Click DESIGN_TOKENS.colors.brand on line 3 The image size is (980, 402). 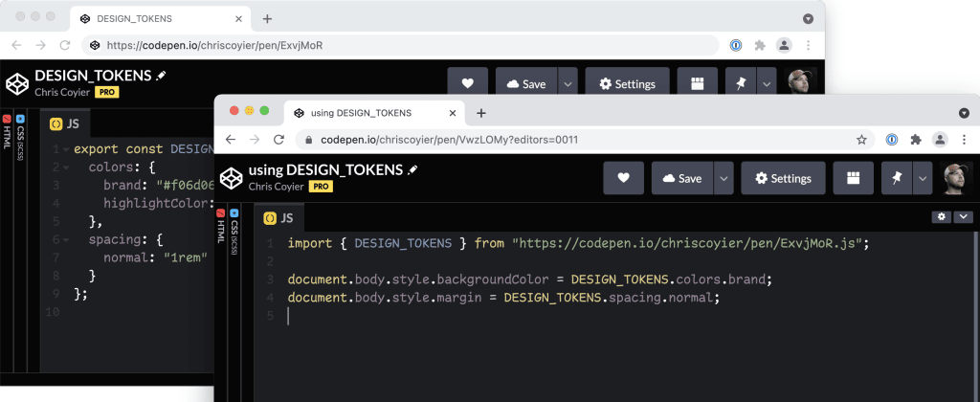pyautogui.click(x=668, y=279)
